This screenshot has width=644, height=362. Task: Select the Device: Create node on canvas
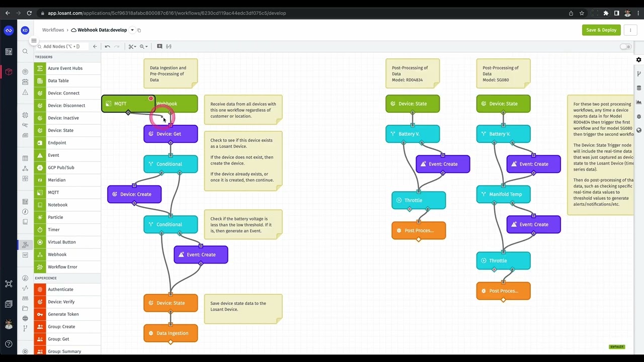click(x=134, y=194)
